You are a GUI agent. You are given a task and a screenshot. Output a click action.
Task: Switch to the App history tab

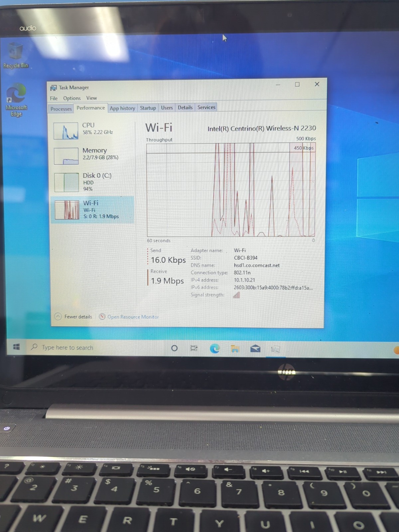[x=122, y=108]
